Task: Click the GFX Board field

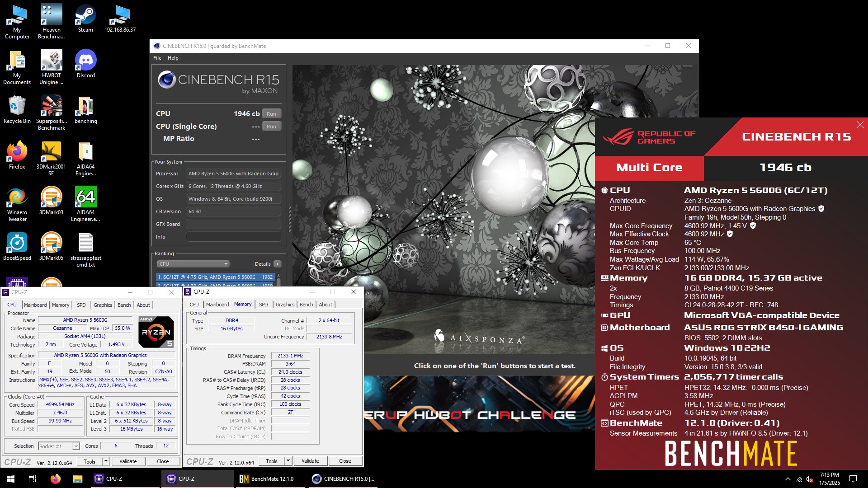Action: pos(234,224)
